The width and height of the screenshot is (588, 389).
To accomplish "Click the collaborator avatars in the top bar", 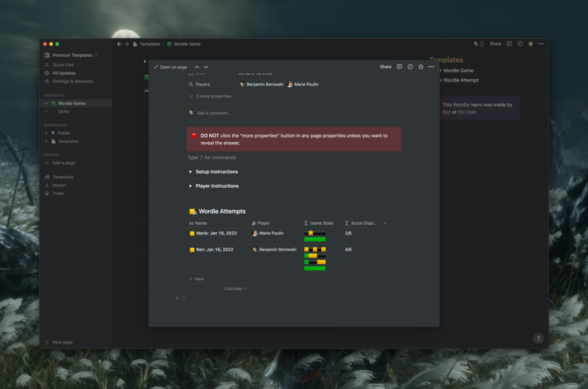I will tap(479, 44).
